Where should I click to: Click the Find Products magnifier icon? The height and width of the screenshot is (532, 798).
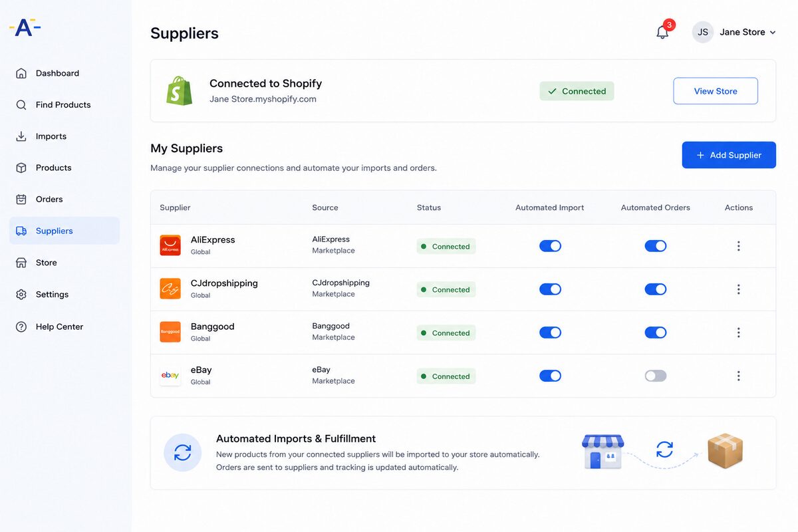coord(21,104)
